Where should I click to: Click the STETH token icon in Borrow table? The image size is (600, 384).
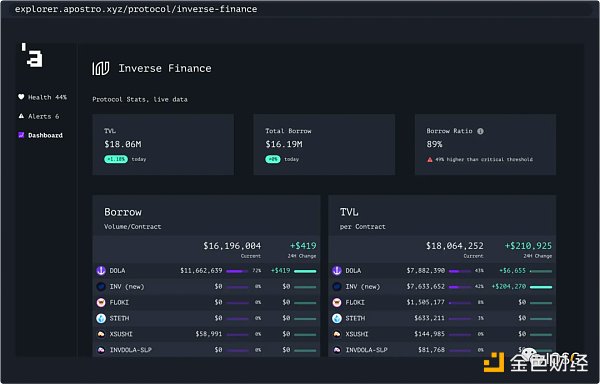pyautogui.click(x=101, y=318)
